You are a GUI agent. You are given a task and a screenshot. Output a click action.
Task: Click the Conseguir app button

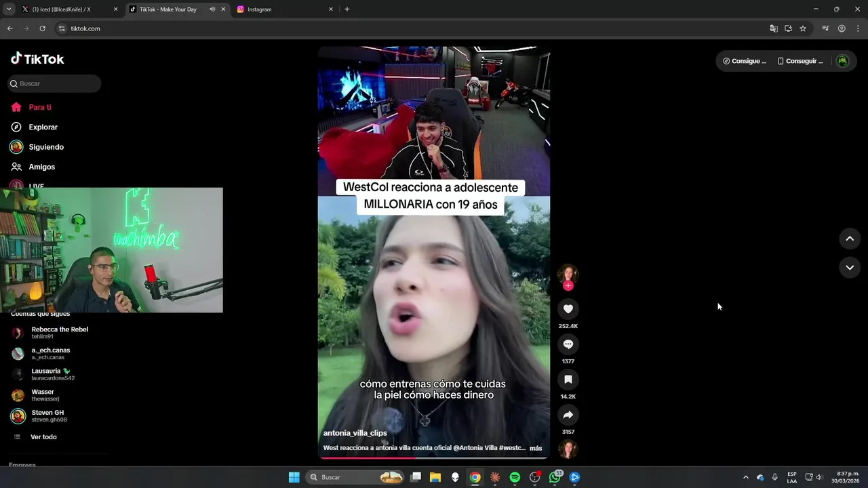tap(800, 61)
